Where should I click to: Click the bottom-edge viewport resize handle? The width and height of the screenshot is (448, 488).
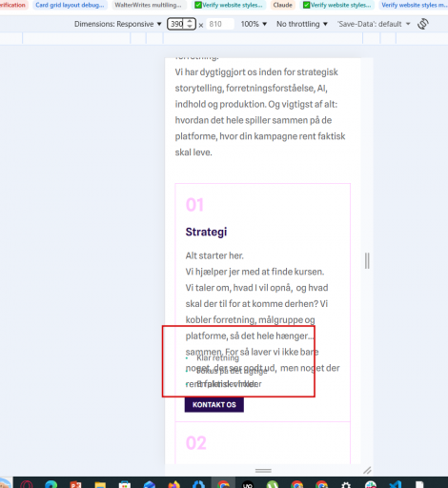pyautogui.click(x=263, y=471)
